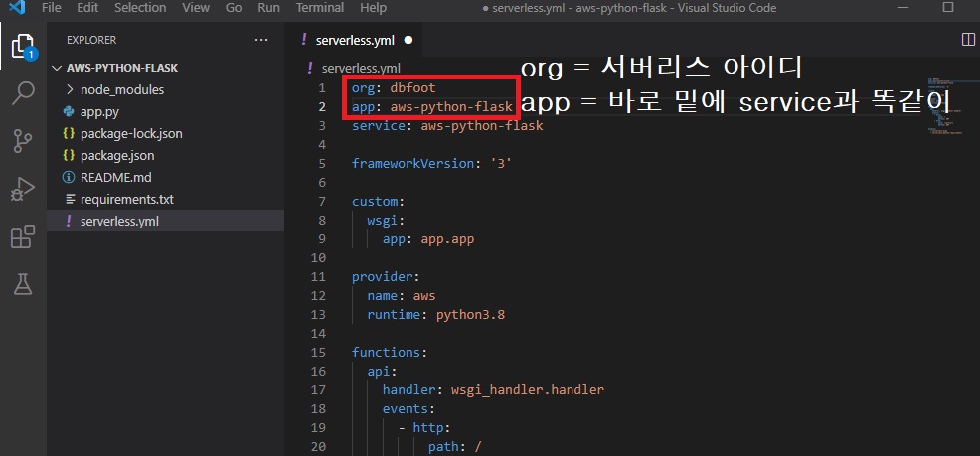Click 'wsgi:' key on line 8
980x456 pixels.
tap(386, 220)
